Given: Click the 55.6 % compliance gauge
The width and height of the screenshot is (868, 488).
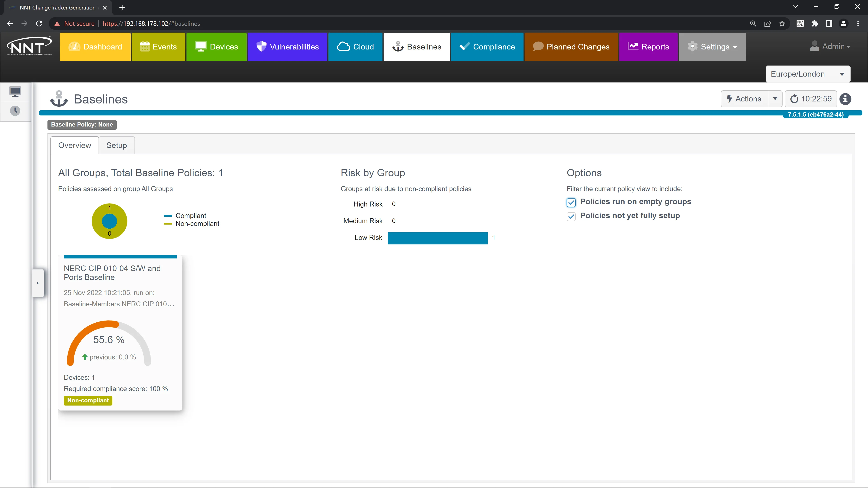Looking at the screenshot, I should [109, 343].
